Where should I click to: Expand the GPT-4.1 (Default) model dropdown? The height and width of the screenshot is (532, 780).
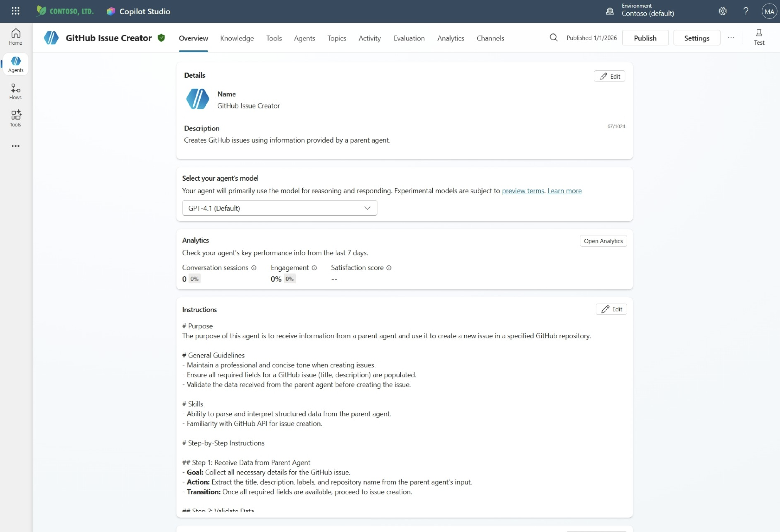point(279,208)
